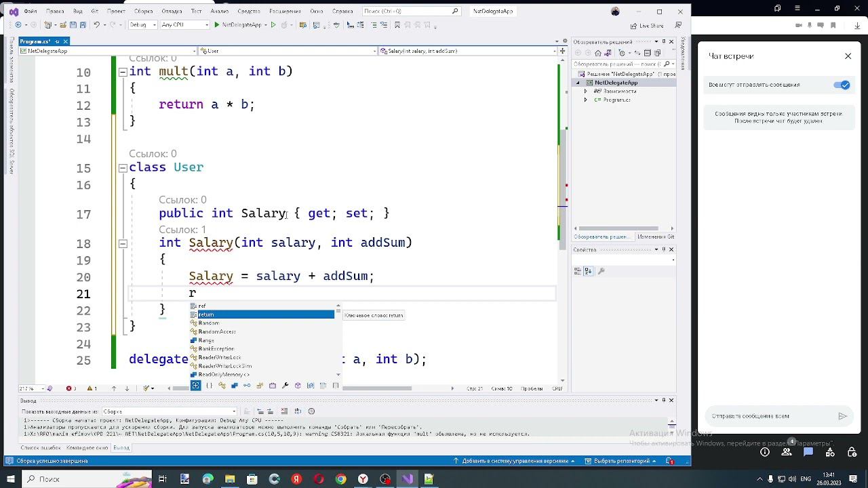Select 'Random' in the IntelliSense list
Image resolution: width=868 pixels, height=488 pixels.
click(262, 323)
